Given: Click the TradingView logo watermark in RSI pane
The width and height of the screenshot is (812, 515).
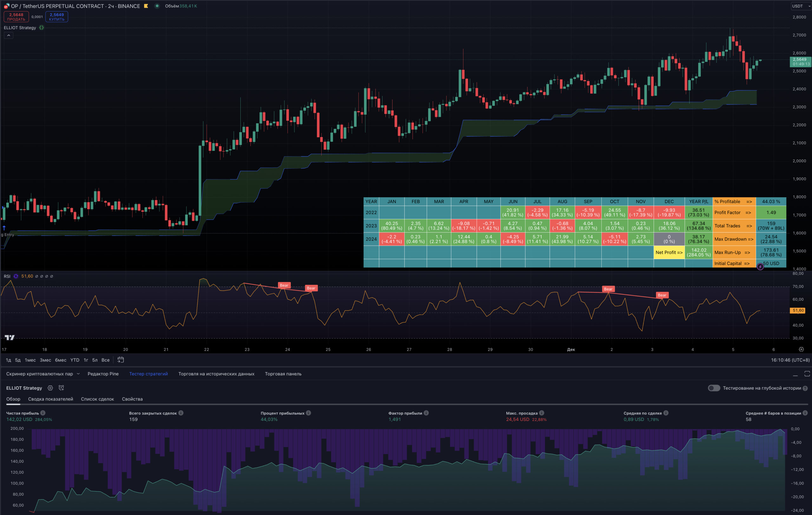Looking at the screenshot, I should click(10, 338).
